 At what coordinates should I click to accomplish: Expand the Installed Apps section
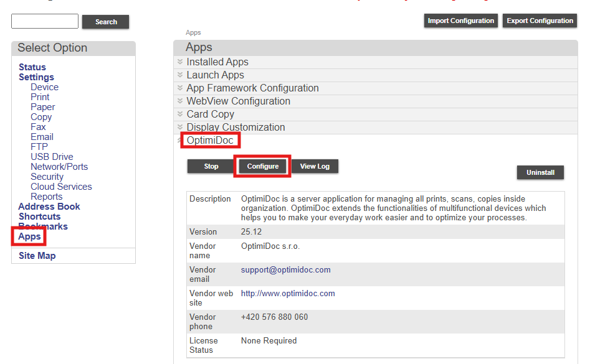[217, 62]
